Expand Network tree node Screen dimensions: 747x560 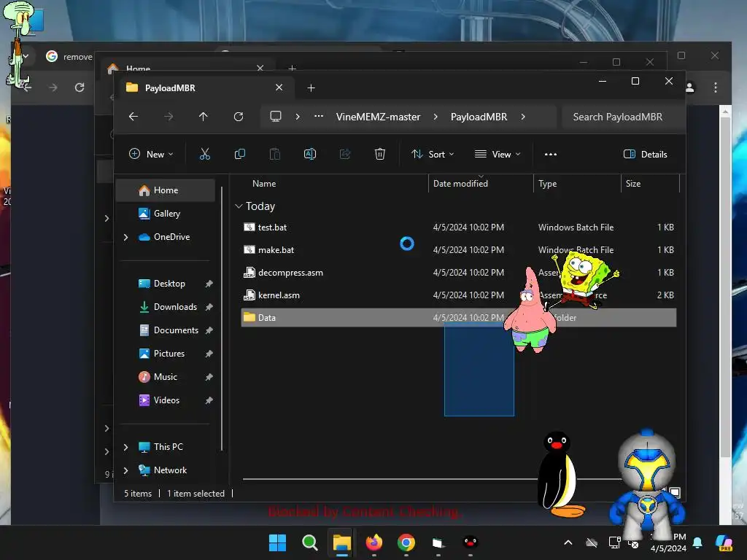pos(125,470)
